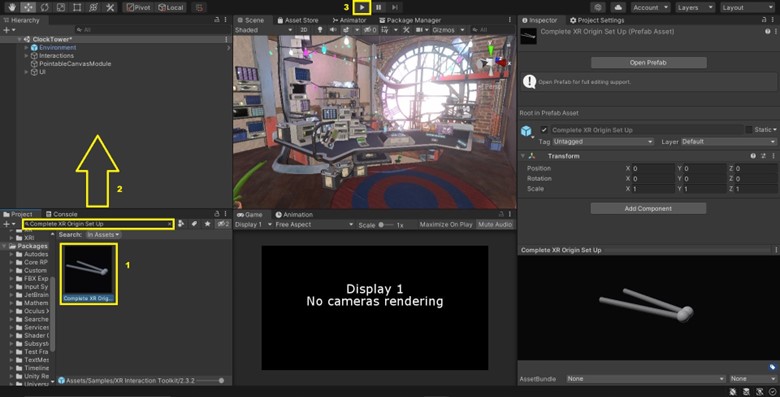Open the ClockTower scene options menu
Image resolution: width=780 pixels, height=397 pixels.
(x=226, y=39)
